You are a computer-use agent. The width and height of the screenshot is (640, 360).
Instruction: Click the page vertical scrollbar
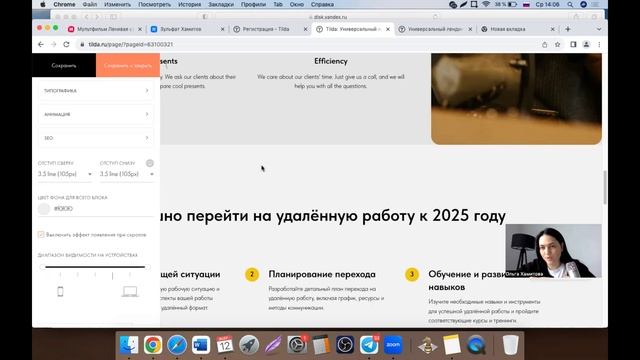click(x=604, y=187)
